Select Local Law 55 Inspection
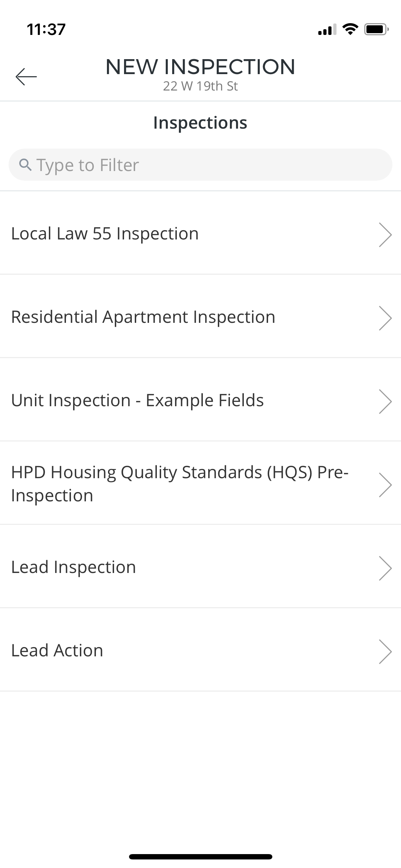 pyautogui.click(x=200, y=233)
